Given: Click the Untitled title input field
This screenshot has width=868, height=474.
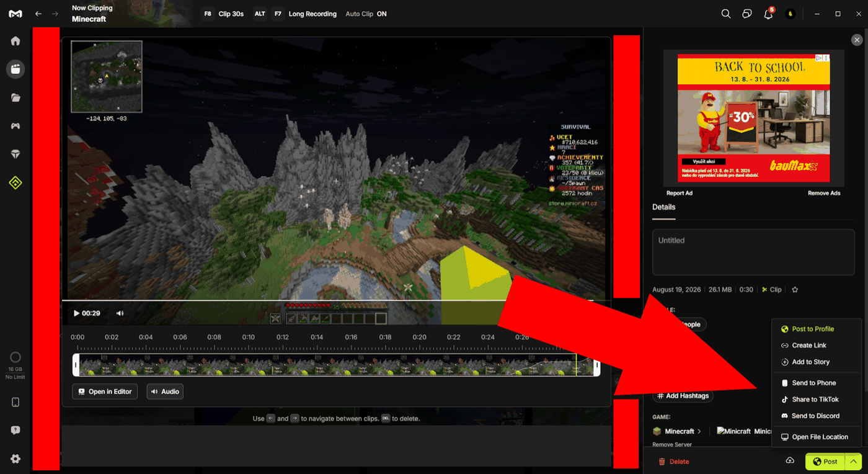Looking at the screenshot, I should 753,252.
